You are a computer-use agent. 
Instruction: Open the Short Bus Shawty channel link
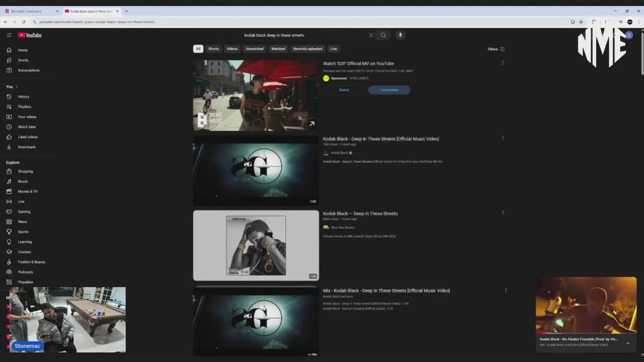click(343, 228)
